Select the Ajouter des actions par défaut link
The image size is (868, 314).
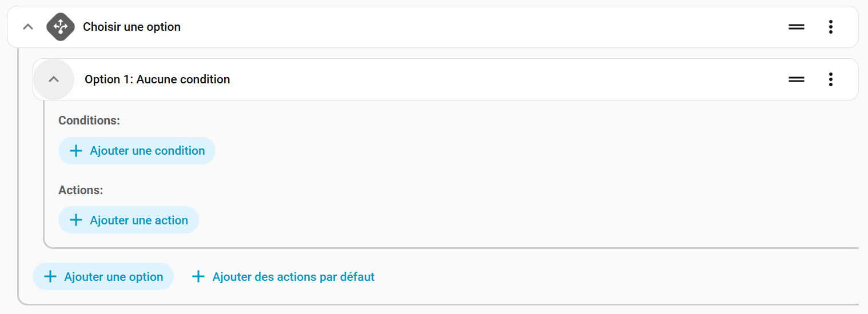(293, 277)
